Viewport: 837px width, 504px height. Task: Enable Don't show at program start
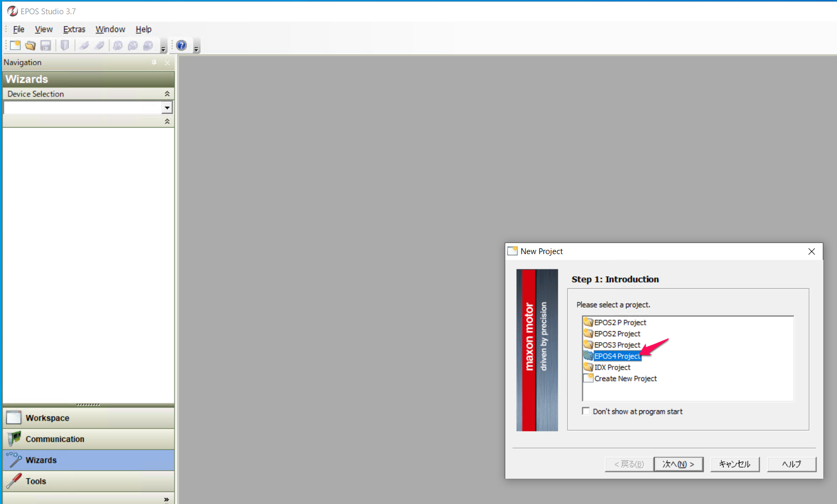(x=585, y=411)
